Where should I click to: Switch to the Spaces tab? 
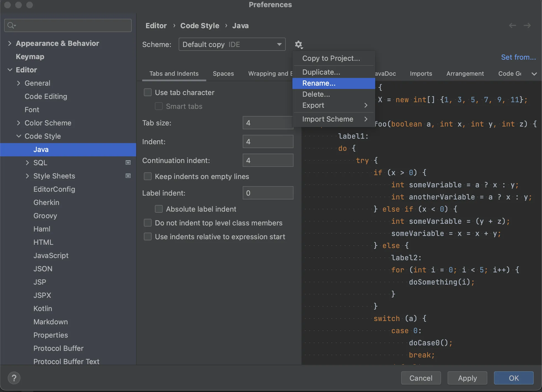point(223,73)
